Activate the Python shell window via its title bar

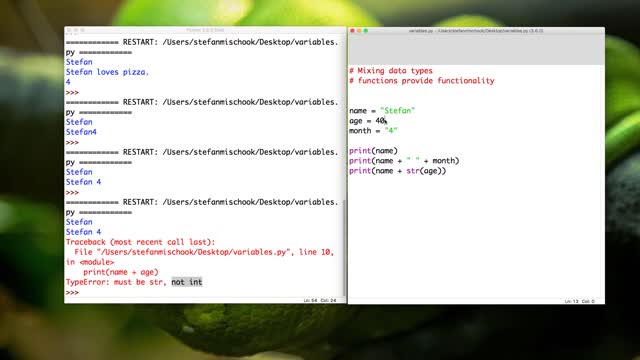pyautogui.click(x=205, y=30)
